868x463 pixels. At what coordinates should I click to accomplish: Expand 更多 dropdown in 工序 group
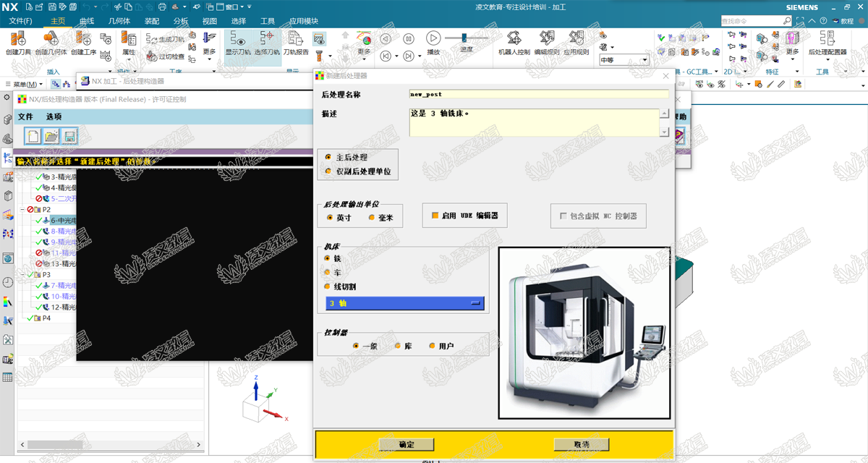(209, 44)
